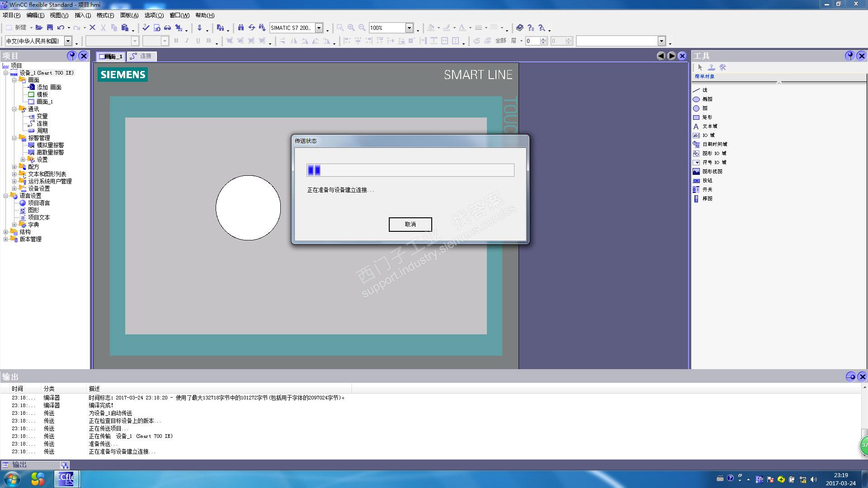Open the 中文 language dropdown
The height and width of the screenshot is (488, 868).
[68, 41]
